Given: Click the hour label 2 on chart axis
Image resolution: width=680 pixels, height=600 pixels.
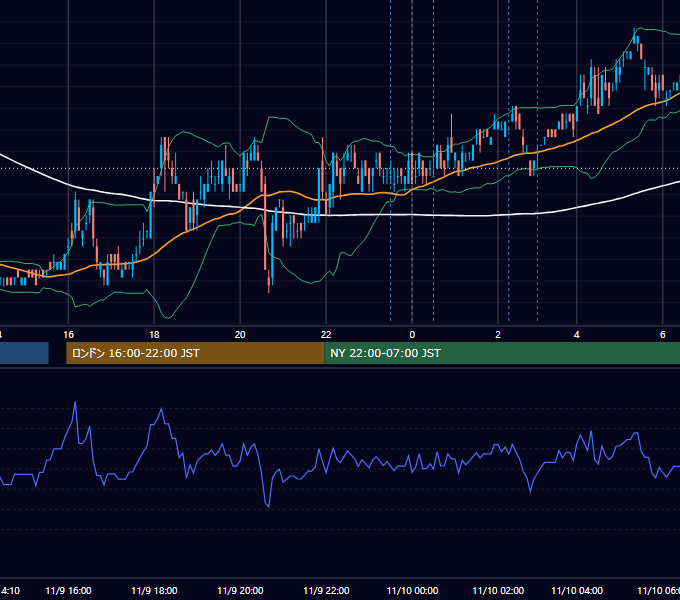Looking at the screenshot, I should pos(498,334).
